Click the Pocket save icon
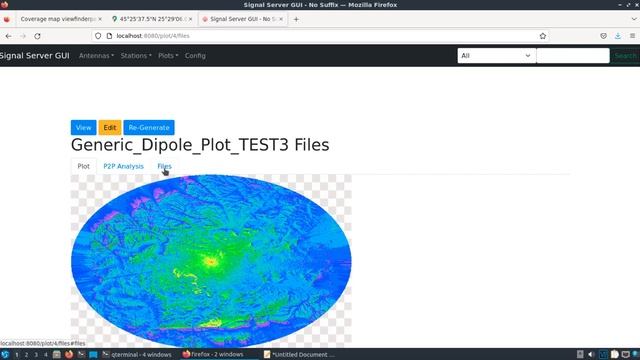The image size is (640, 360). (603, 36)
